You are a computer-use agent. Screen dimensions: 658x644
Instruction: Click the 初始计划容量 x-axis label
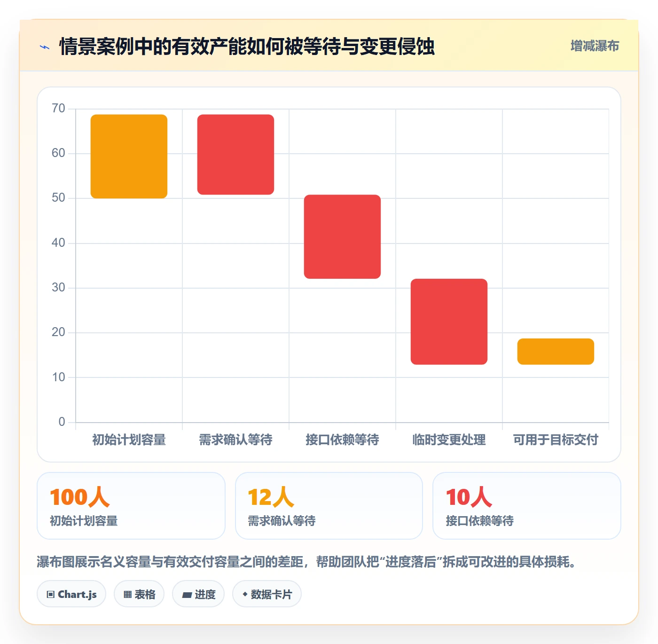129,440
